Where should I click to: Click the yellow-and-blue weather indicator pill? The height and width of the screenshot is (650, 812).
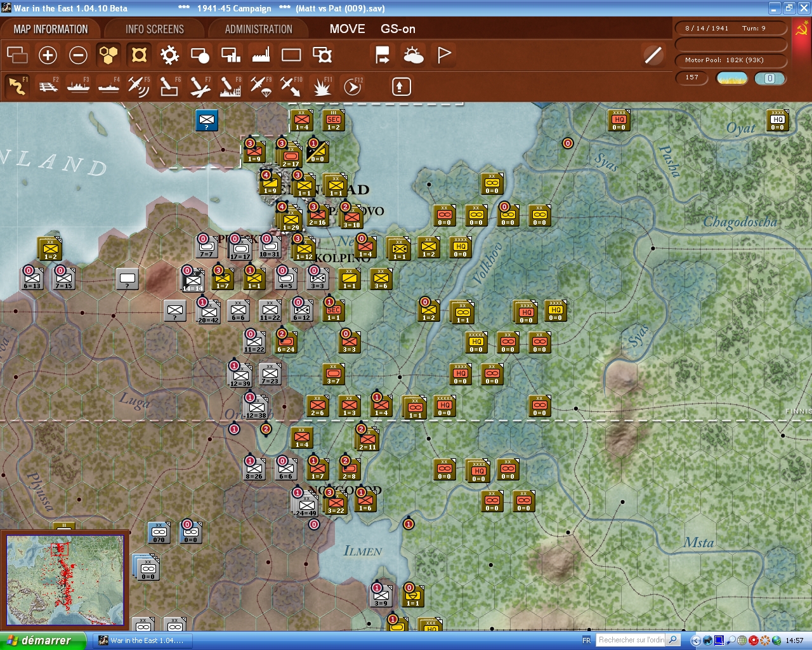(731, 78)
